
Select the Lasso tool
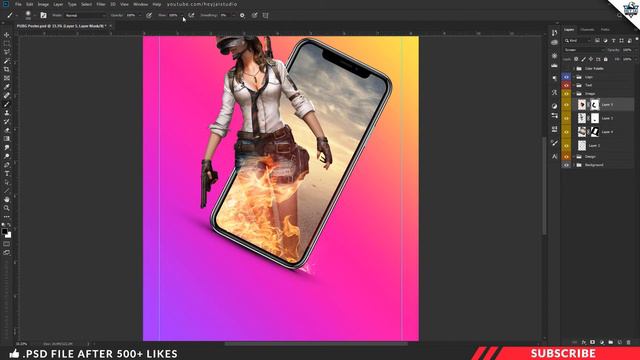(7, 52)
